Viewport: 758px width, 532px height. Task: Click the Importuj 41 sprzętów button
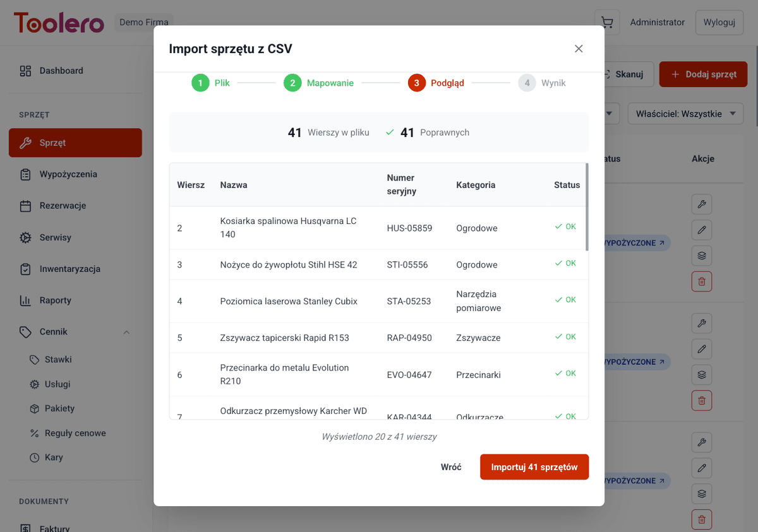coord(534,467)
